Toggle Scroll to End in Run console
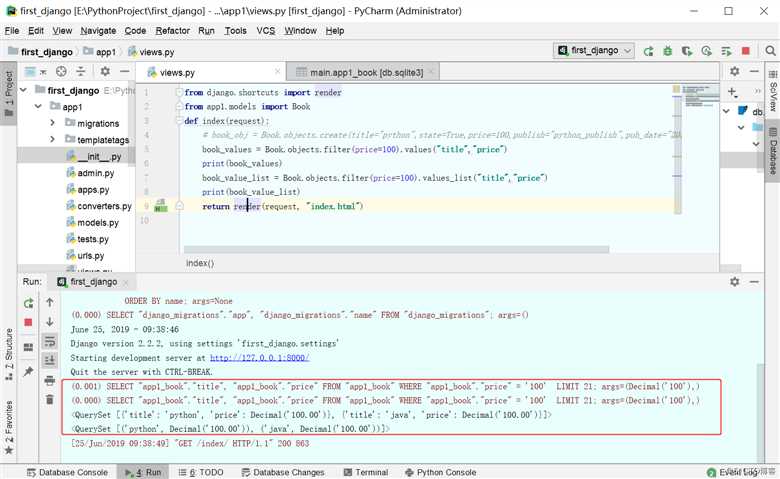The height and width of the screenshot is (479, 780). click(x=50, y=360)
